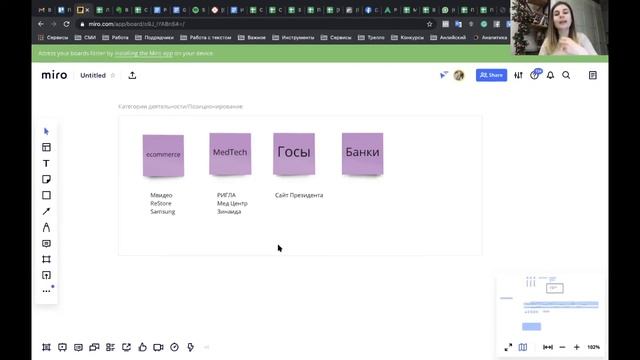Start screen sharing in bottom toolbar

click(126, 347)
